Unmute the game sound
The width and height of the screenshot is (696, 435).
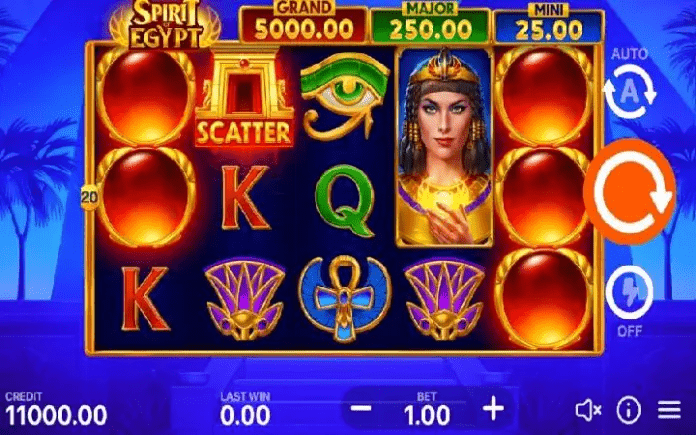pos(588,410)
